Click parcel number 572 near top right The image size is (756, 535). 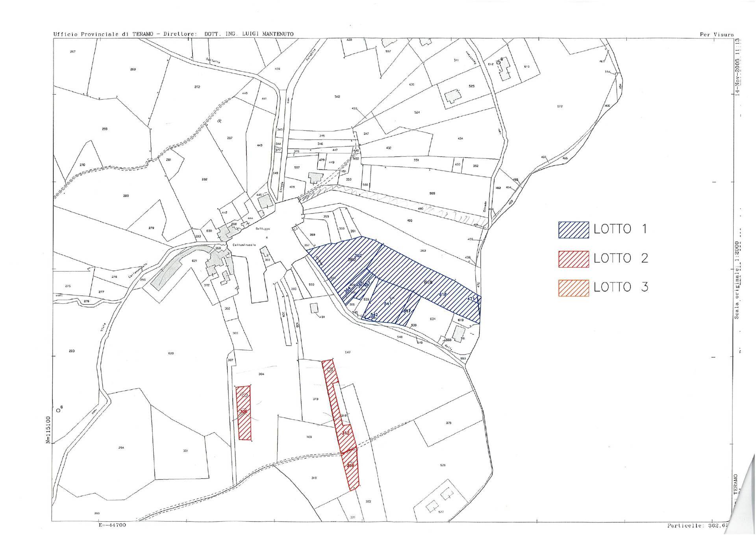(x=560, y=106)
